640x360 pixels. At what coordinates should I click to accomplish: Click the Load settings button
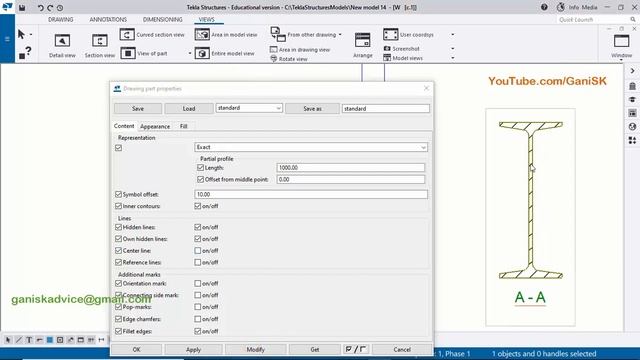(x=189, y=109)
